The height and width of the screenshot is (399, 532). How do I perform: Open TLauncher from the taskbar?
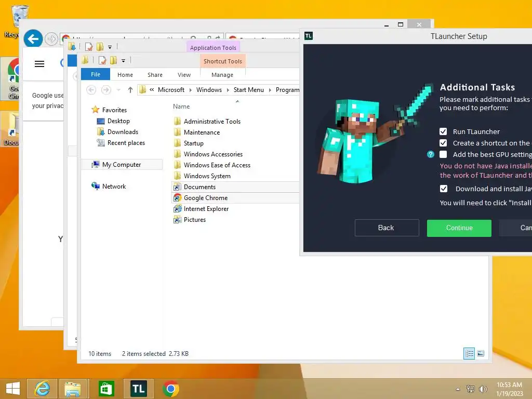pyautogui.click(x=138, y=389)
